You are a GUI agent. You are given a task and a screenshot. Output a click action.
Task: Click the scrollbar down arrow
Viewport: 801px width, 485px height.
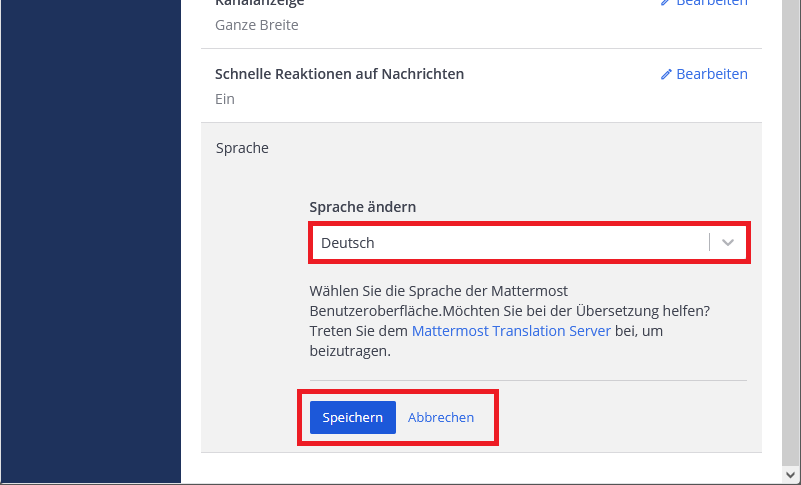(x=791, y=475)
